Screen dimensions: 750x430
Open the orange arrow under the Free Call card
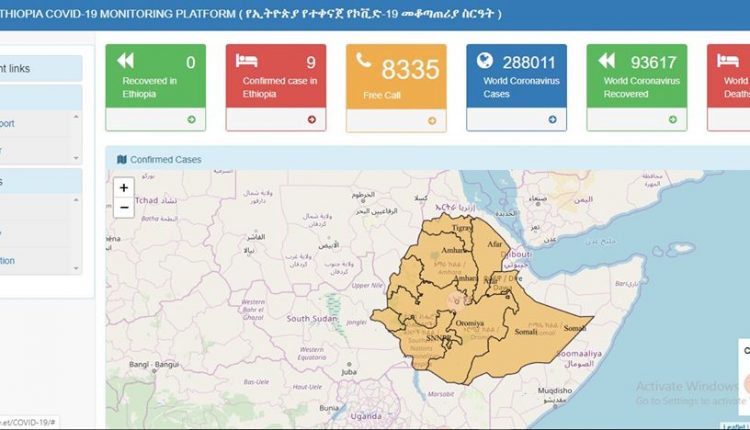click(432, 120)
